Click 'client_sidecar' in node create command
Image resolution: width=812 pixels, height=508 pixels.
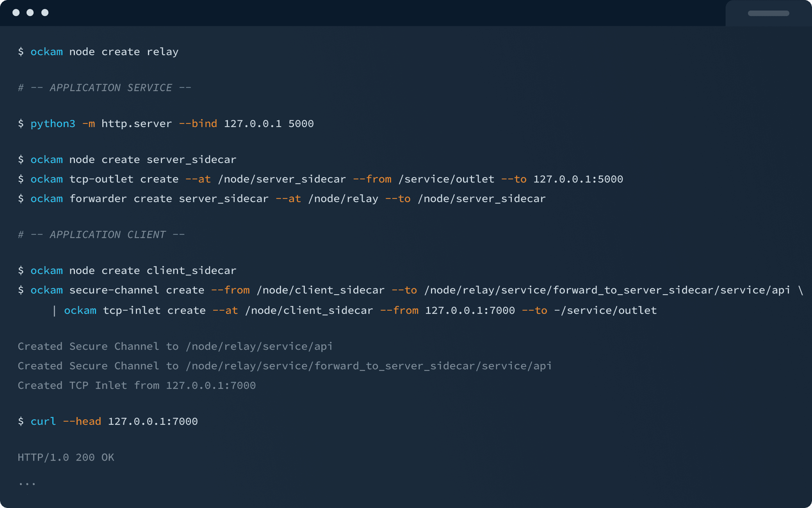click(191, 271)
